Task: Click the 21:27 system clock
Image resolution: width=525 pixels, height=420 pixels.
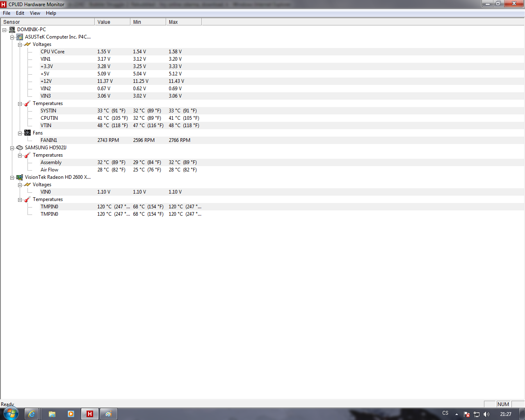Action: (x=506, y=414)
